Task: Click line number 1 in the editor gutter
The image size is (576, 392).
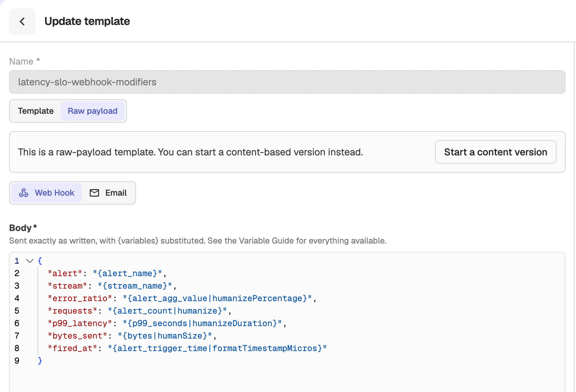Action: tap(17, 261)
